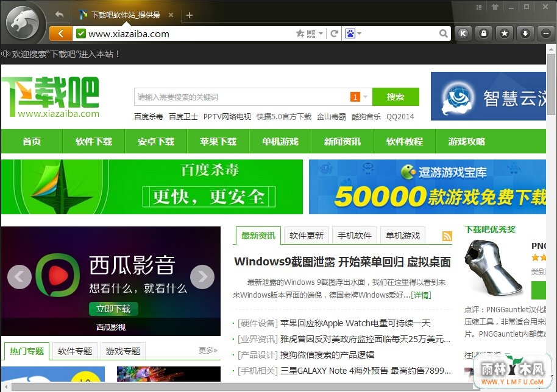
Task: Switch to the 最新资讯 tab
Action: (258, 236)
